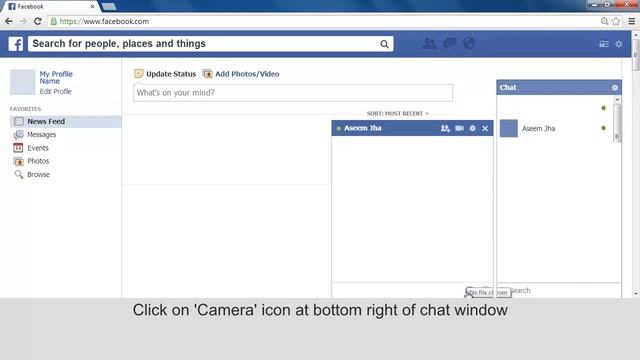This screenshot has height=360, width=640.
Task: Open friend requests icon in top bar
Action: coord(429,43)
